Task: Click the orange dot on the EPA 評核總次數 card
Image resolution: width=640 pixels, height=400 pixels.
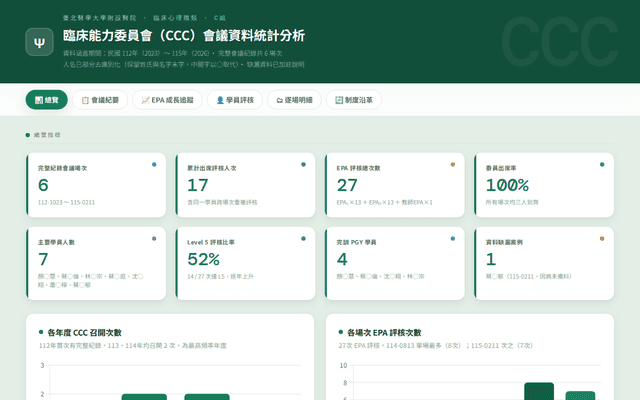Action: point(453,164)
